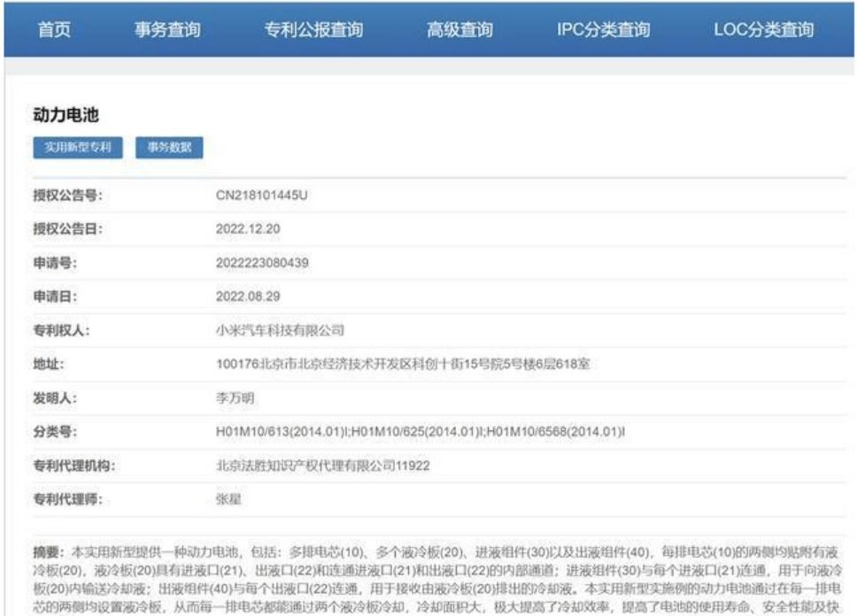The height and width of the screenshot is (616, 857).
Task: Select 高级查询 in the navigation bar
Action: point(459,29)
